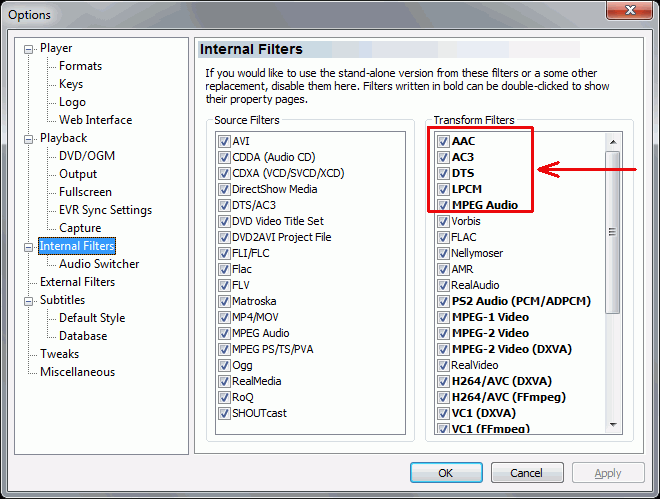Image resolution: width=660 pixels, height=499 pixels.
Task: Collapse the Subtitles tree node
Action: (x=28, y=301)
